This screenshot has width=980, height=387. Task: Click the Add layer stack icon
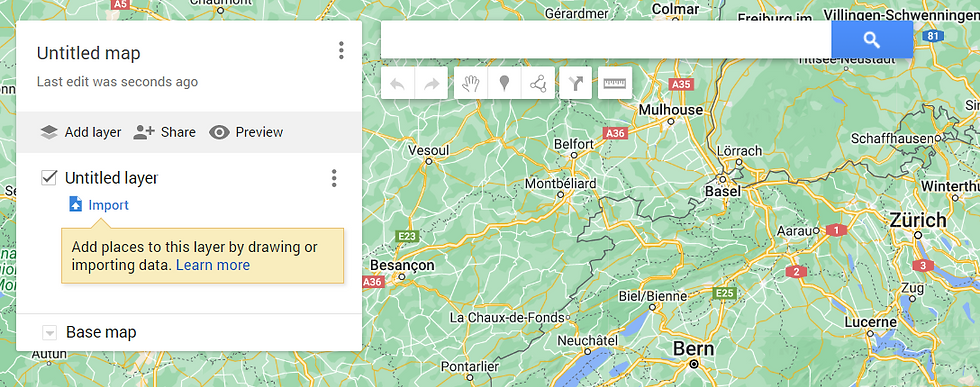(49, 133)
